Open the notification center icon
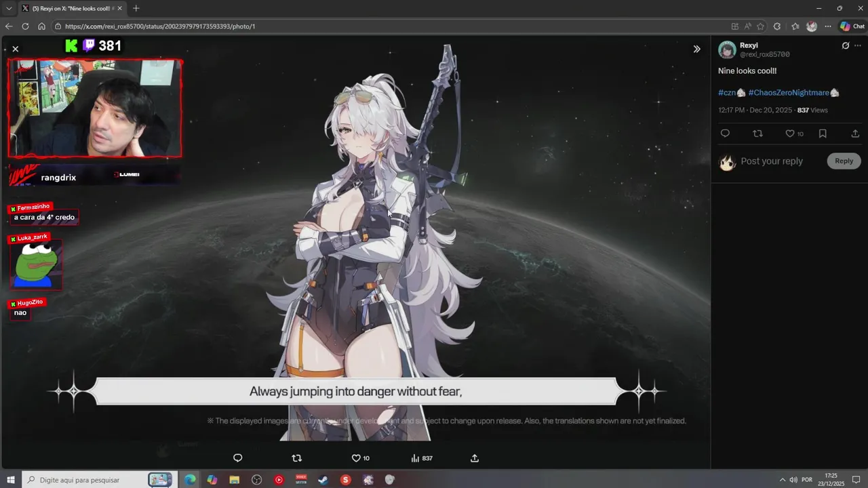Viewport: 868px width, 488px height. tap(856, 480)
